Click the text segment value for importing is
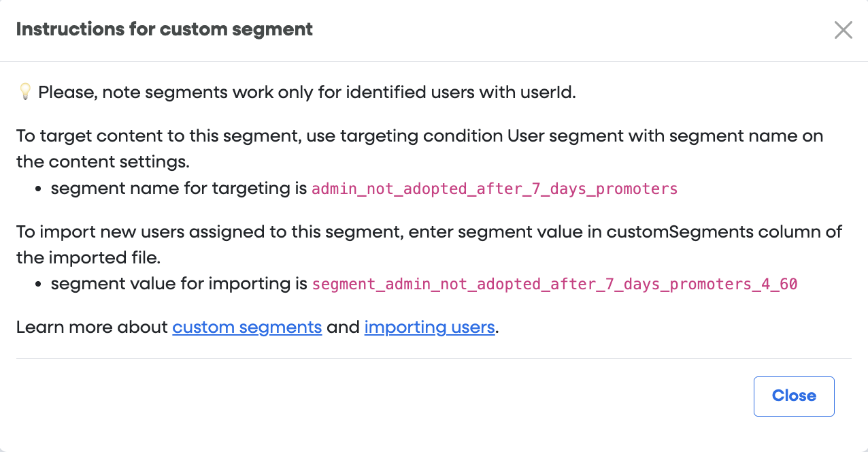The image size is (868, 452). click(179, 284)
